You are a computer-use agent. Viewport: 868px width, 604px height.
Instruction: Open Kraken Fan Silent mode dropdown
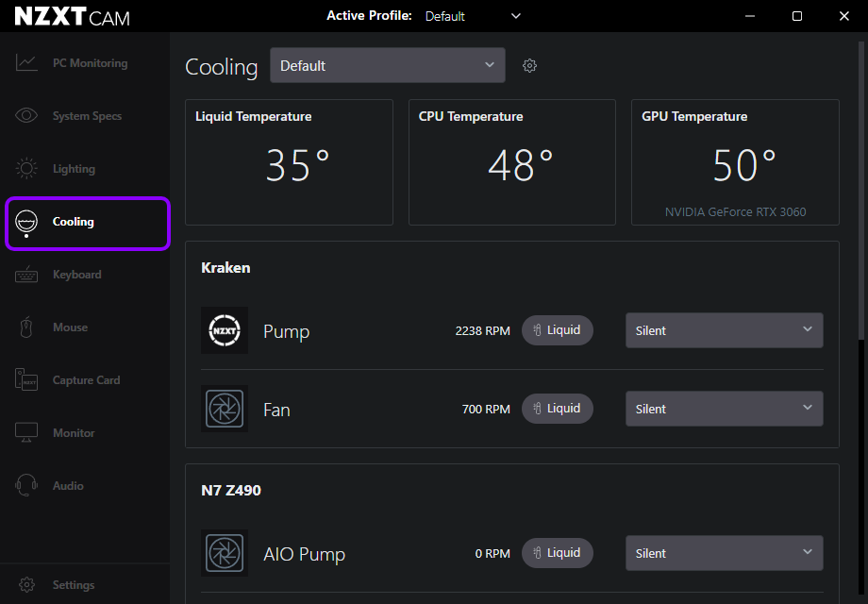pyautogui.click(x=724, y=409)
